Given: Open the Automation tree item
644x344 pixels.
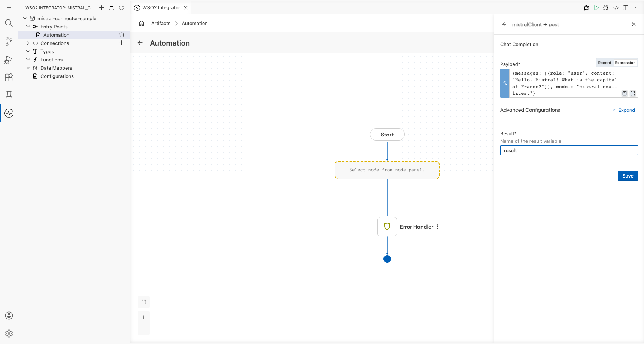Looking at the screenshot, I should [x=56, y=35].
